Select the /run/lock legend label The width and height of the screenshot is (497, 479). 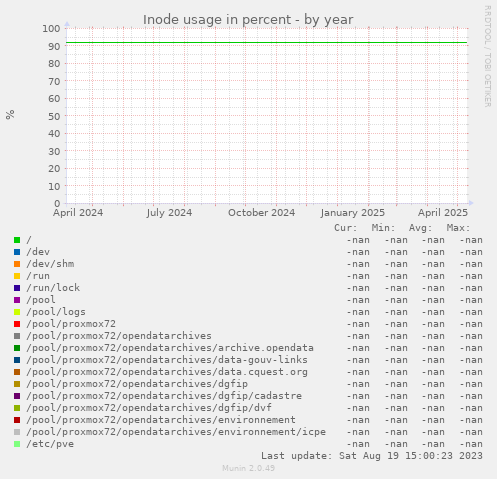click(53, 288)
